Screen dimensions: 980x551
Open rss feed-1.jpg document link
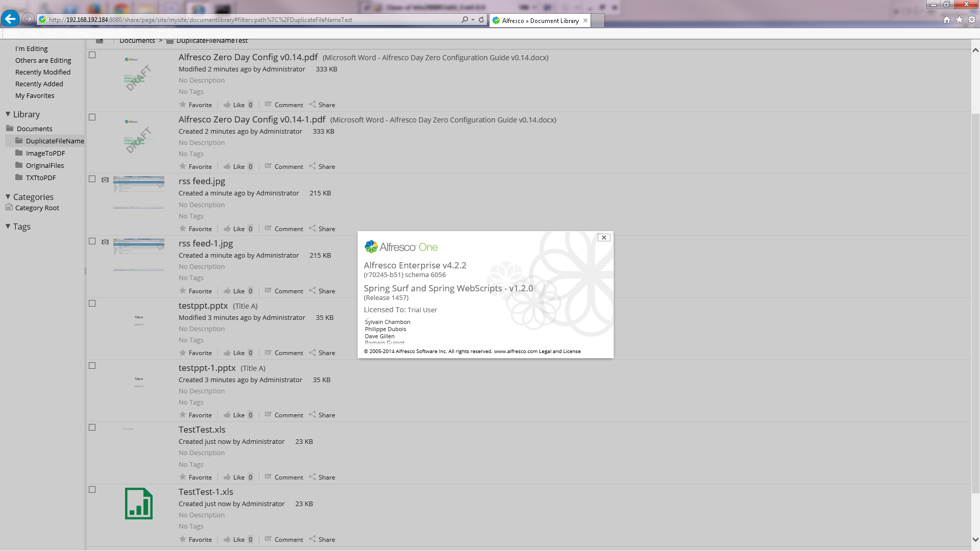click(206, 243)
